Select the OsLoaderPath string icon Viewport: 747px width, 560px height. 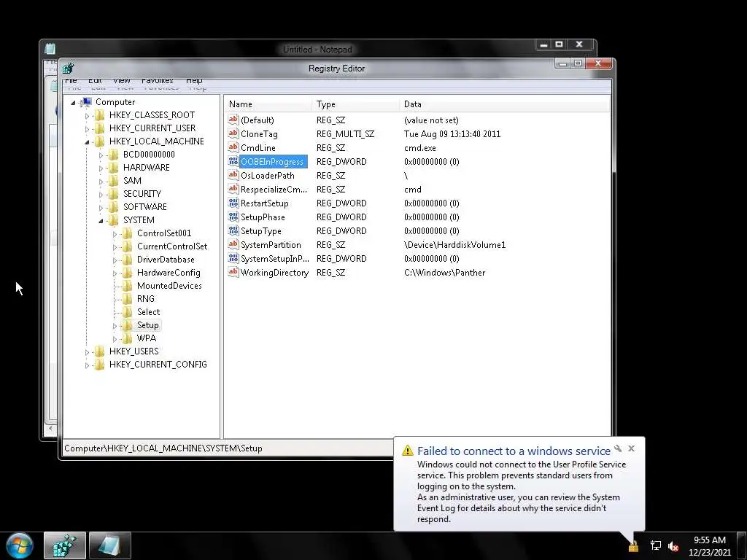233,175
